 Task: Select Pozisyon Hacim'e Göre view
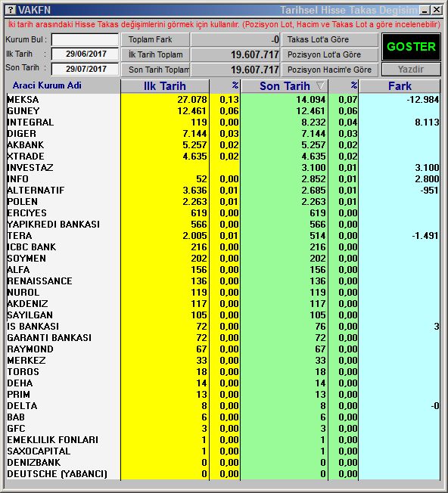pyautogui.click(x=329, y=70)
